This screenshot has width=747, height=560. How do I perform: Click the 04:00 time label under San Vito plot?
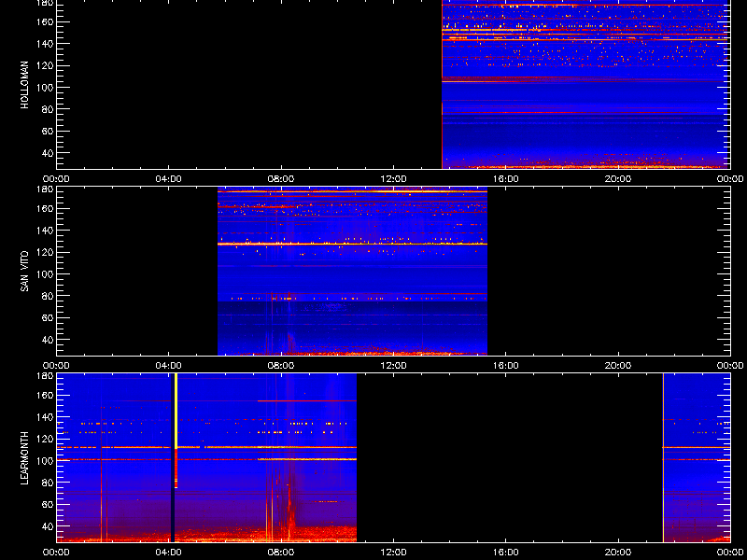[x=169, y=366]
